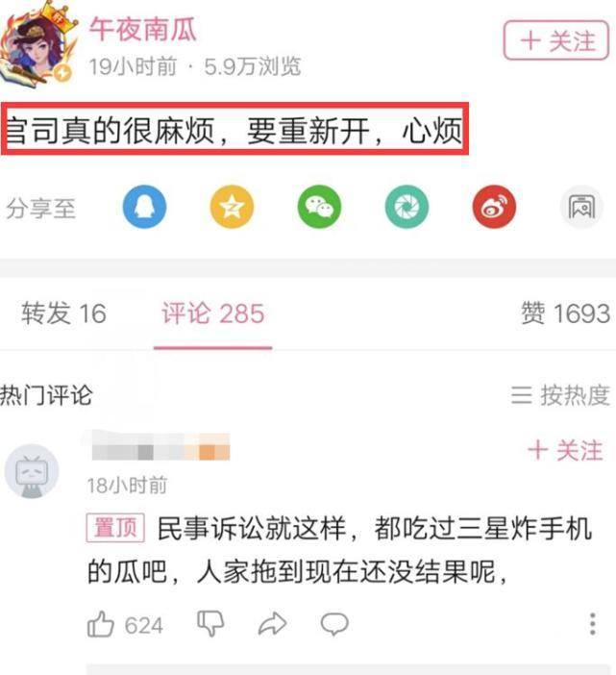Open more options for pinned comment
616x675 pixels.
coord(592,624)
